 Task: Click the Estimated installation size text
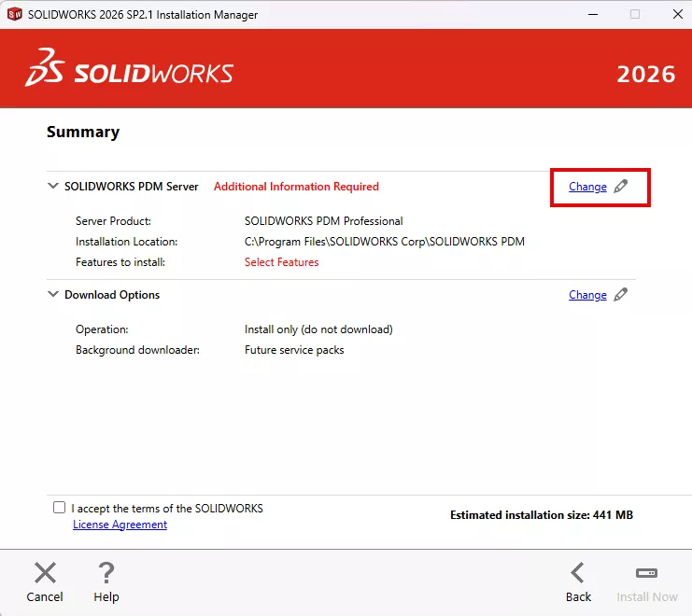542,515
